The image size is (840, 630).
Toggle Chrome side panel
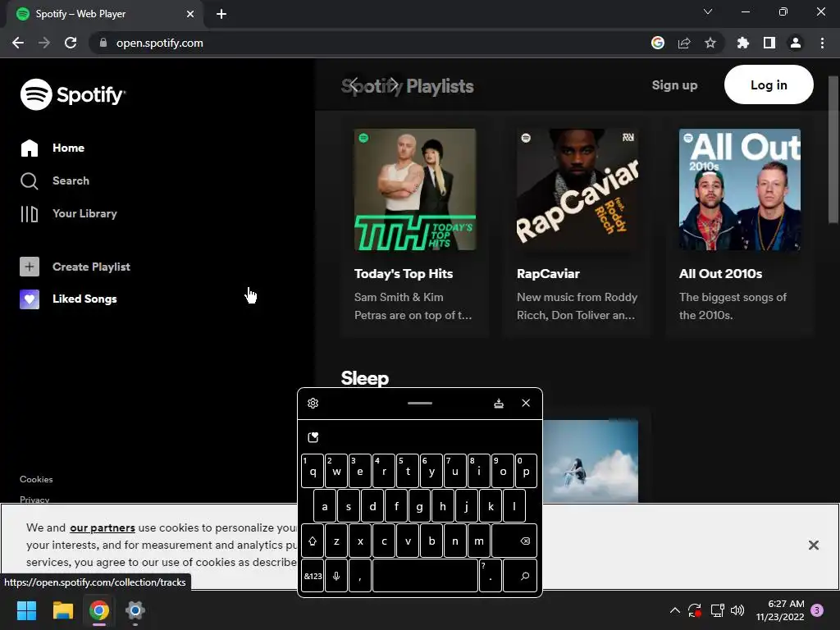click(x=769, y=43)
